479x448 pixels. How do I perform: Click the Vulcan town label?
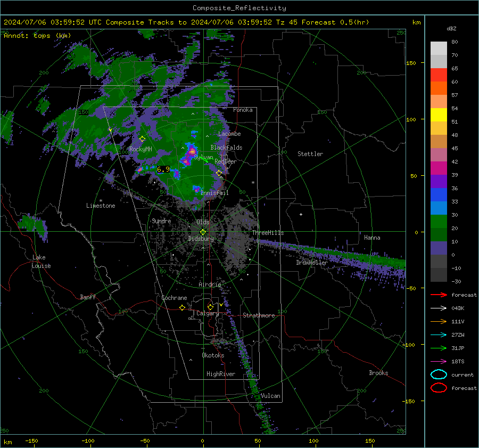(x=270, y=396)
